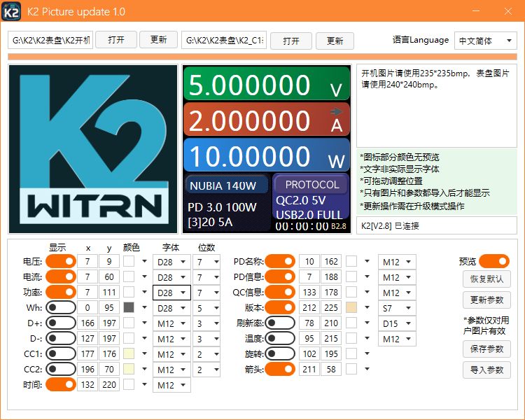Click the first 更新 button for boot image
525x420 pixels.
pyautogui.click(x=158, y=40)
